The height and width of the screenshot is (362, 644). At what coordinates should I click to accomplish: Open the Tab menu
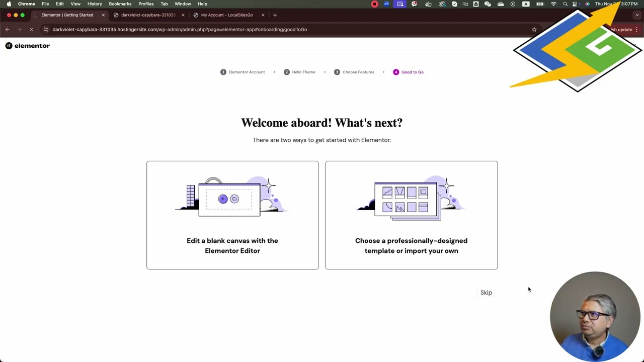(x=164, y=4)
